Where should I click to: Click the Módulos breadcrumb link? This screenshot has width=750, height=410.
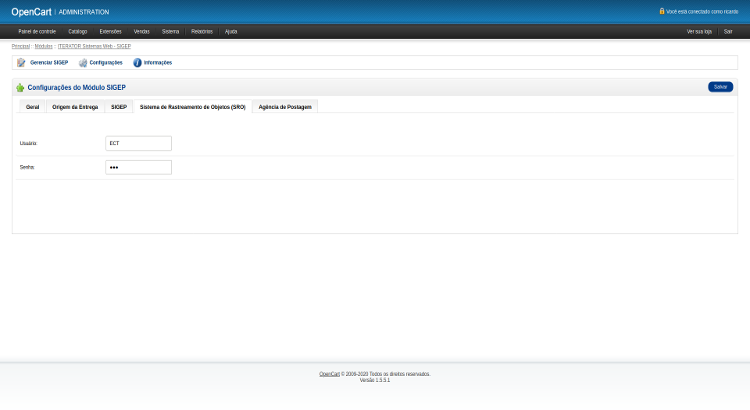(44, 46)
